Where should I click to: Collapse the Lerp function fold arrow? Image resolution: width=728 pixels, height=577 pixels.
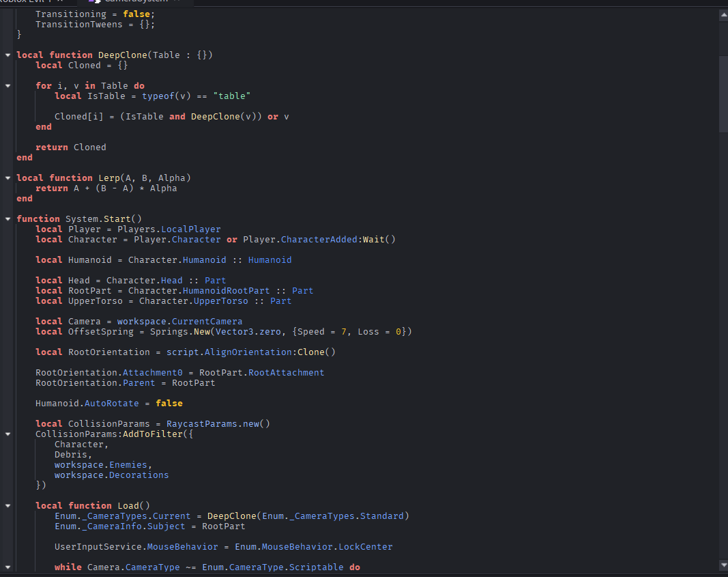[x=8, y=178]
